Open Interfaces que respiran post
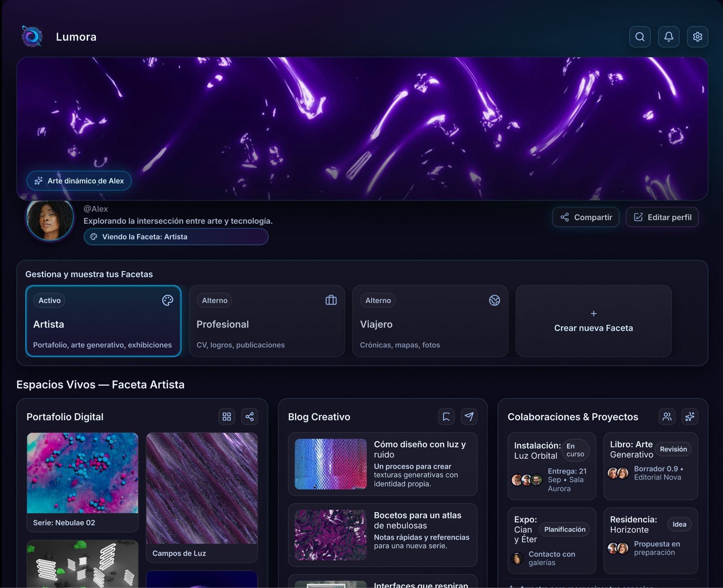The width and height of the screenshot is (723, 588). (383, 581)
